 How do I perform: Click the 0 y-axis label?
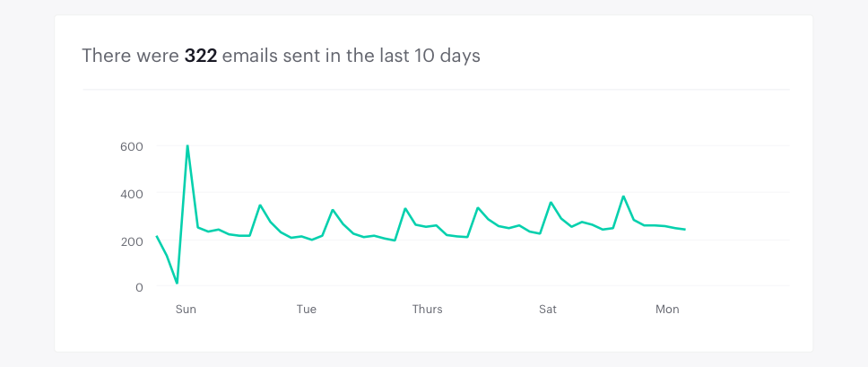[139, 287]
